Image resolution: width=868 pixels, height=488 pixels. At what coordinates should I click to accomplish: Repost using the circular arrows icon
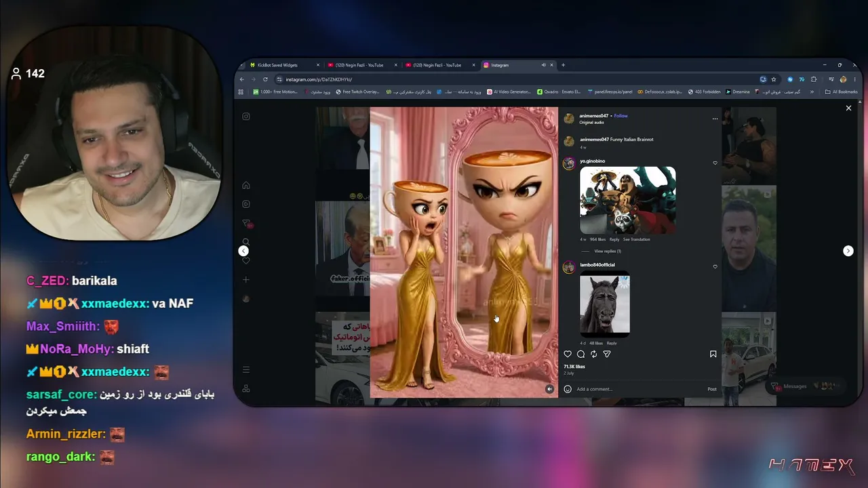click(594, 354)
